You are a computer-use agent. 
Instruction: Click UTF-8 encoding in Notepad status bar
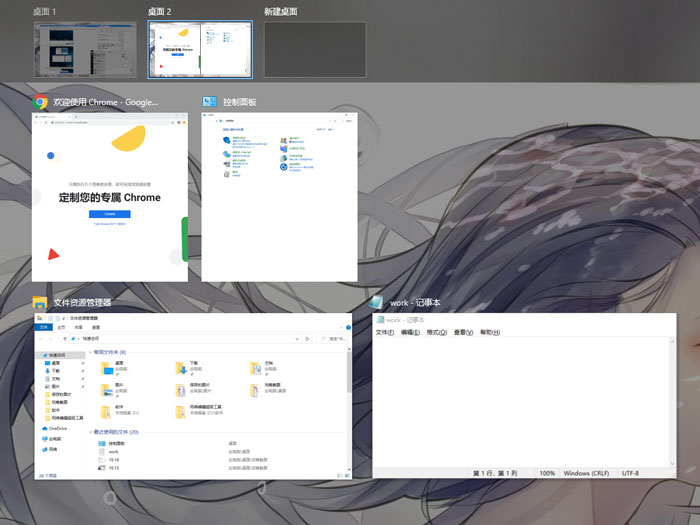pos(630,473)
